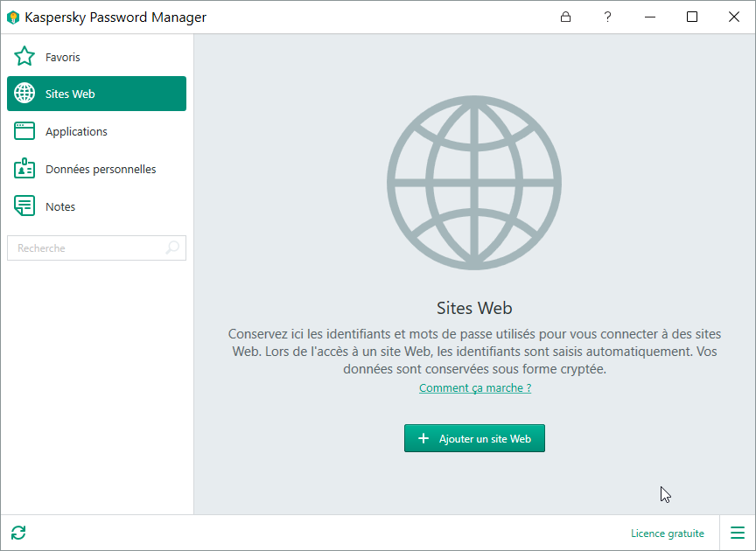Minimize the Kaspersky Password Manager window
This screenshot has height=551, width=756.
(x=650, y=17)
